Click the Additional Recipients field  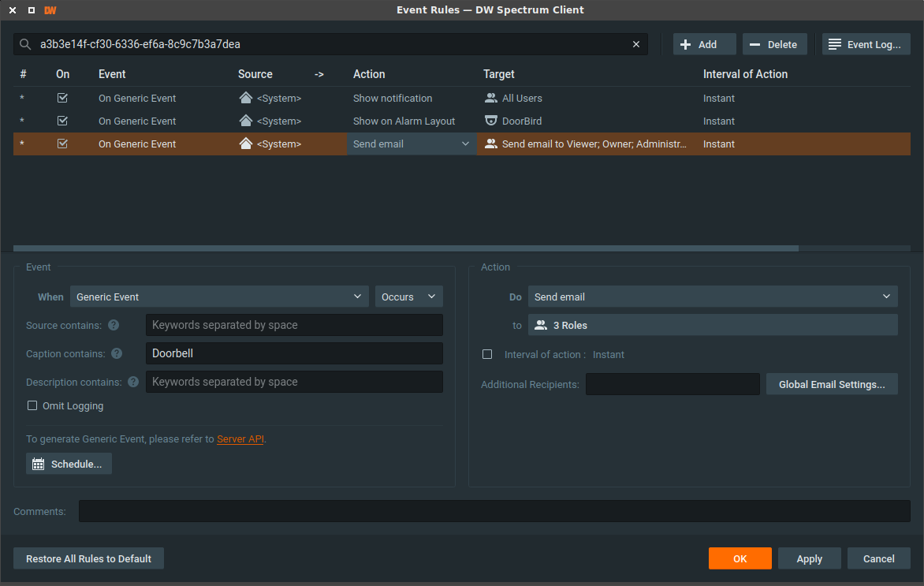673,384
